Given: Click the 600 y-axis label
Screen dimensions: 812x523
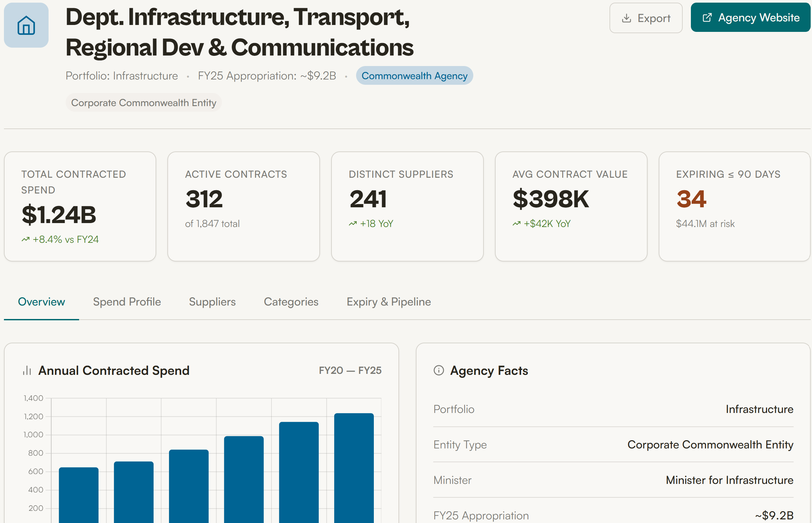Looking at the screenshot, I should [x=36, y=471].
